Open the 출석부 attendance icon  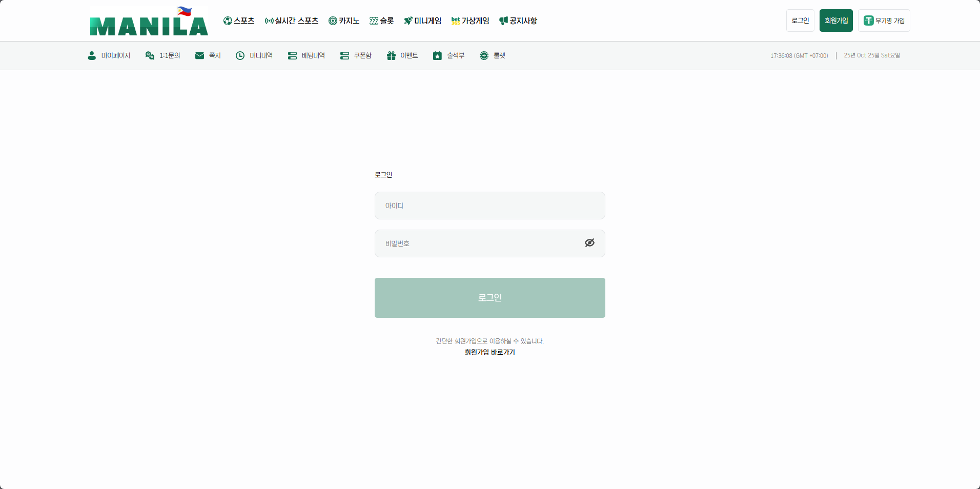click(x=437, y=55)
